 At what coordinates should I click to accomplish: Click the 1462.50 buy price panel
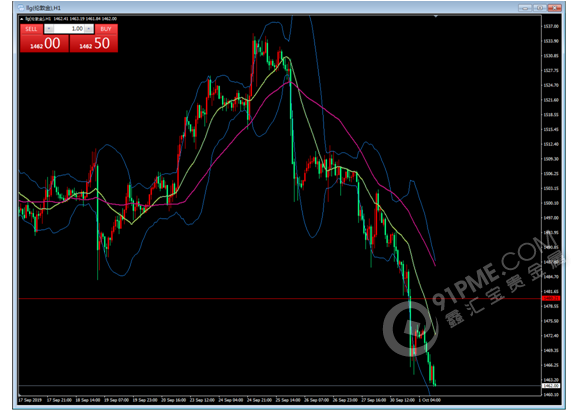[94, 44]
